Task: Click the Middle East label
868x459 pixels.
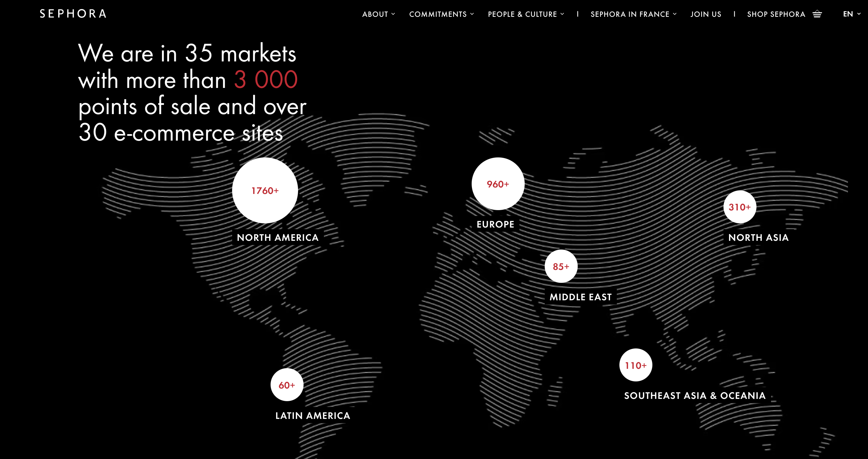Action: (581, 297)
